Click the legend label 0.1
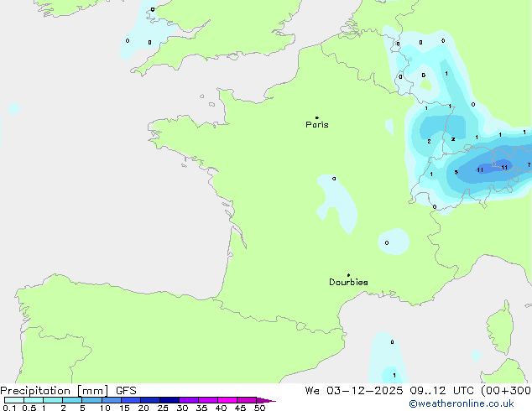This screenshot has width=532, height=411. (9, 408)
